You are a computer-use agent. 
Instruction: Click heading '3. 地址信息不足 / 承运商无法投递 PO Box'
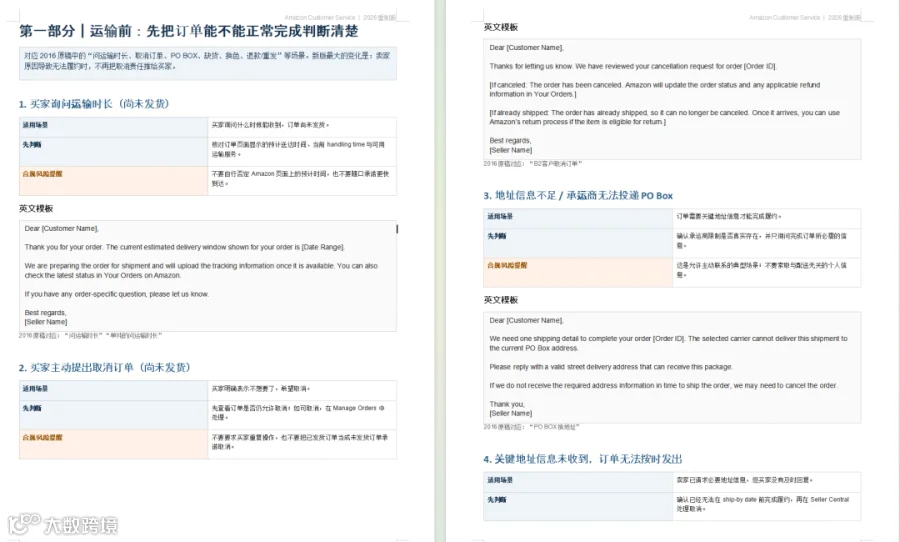578,196
